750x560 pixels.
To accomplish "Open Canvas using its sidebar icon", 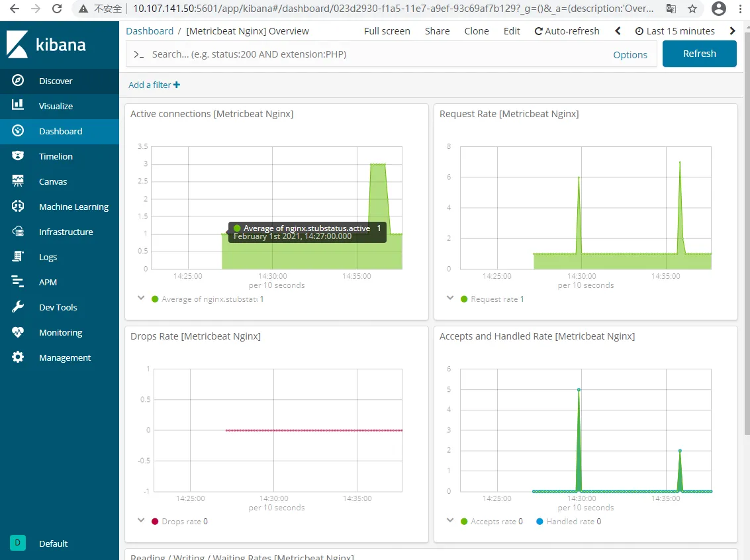I will pos(18,181).
